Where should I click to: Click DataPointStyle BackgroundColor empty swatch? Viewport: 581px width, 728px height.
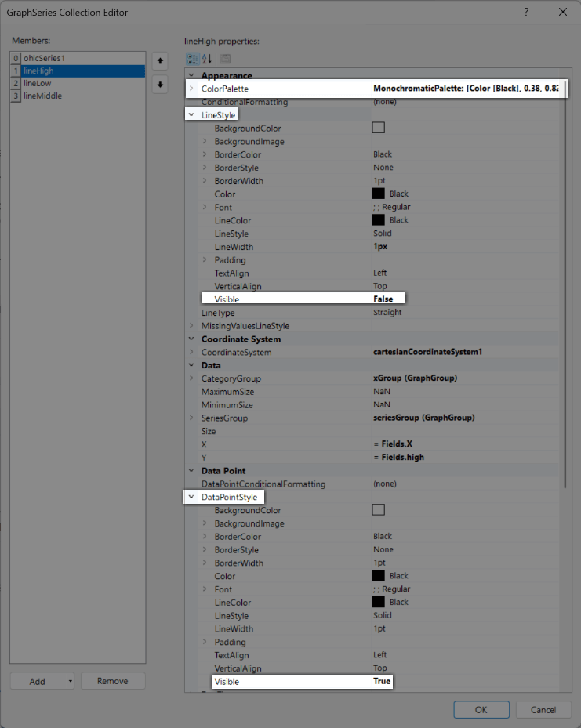379,510
